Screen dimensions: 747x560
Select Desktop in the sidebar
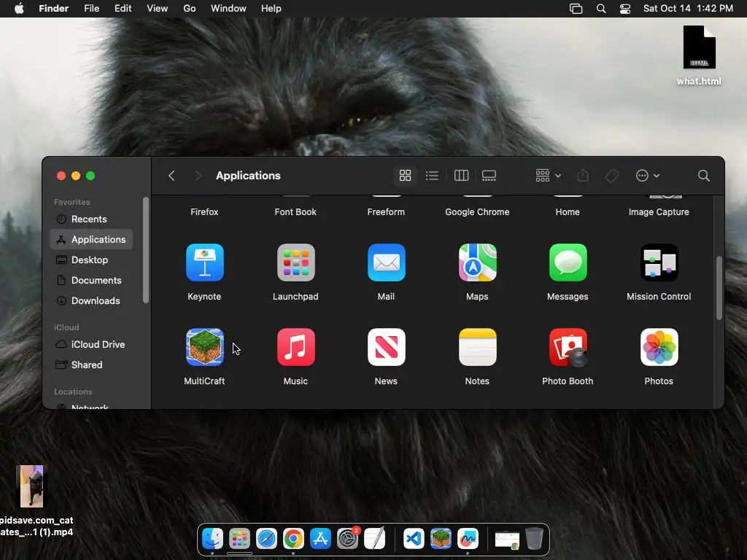click(91, 260)
